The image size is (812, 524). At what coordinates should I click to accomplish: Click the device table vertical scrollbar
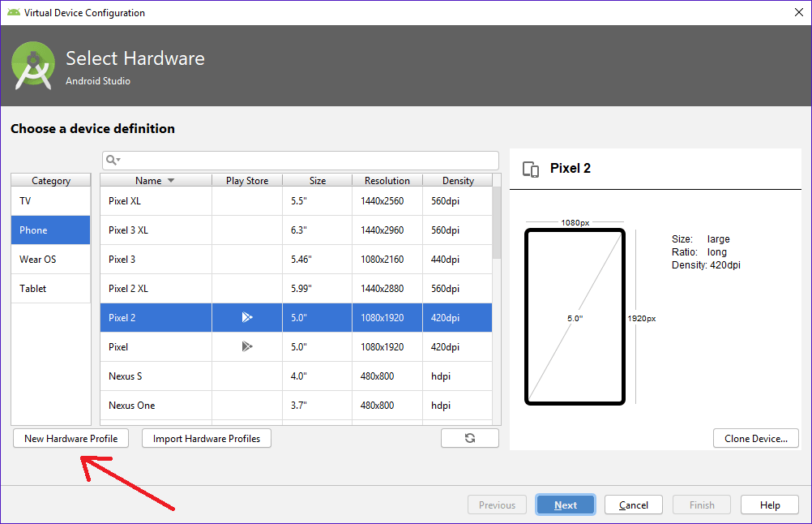[497, 223]
